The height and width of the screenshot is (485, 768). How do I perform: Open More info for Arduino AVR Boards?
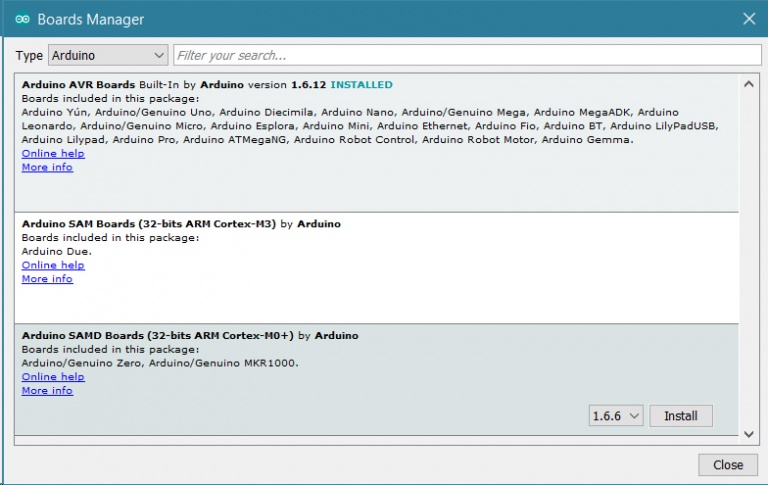click(x=47, y=167)
